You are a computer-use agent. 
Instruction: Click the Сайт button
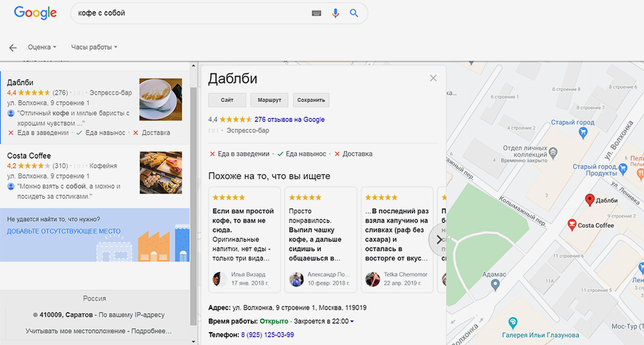coord(227,100)
